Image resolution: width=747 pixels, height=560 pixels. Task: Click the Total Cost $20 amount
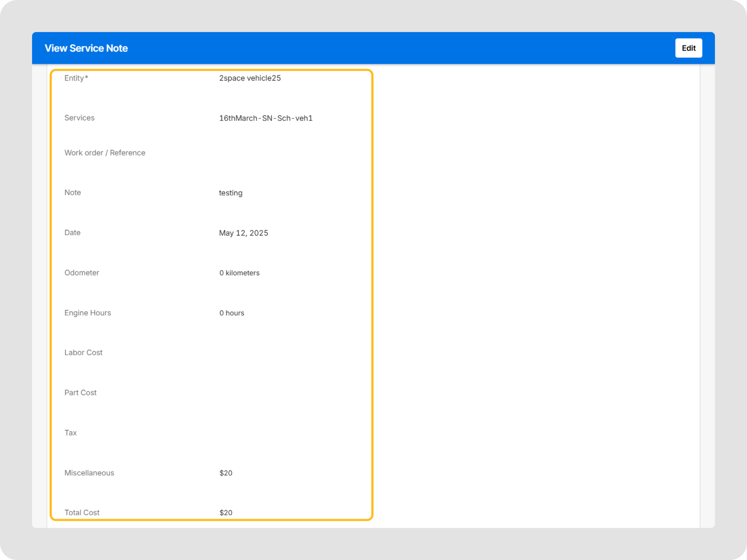(x=226, y=513)
